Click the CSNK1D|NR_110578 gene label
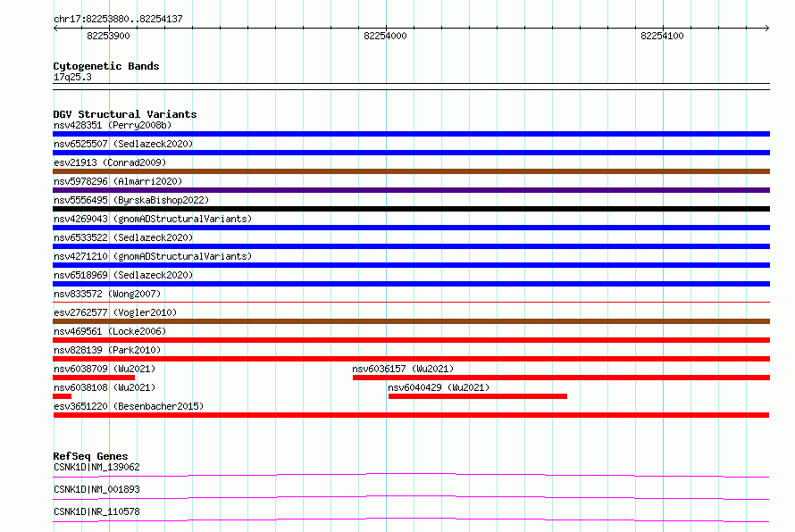Screen dimensions: 795x532 tap(96, 511)
